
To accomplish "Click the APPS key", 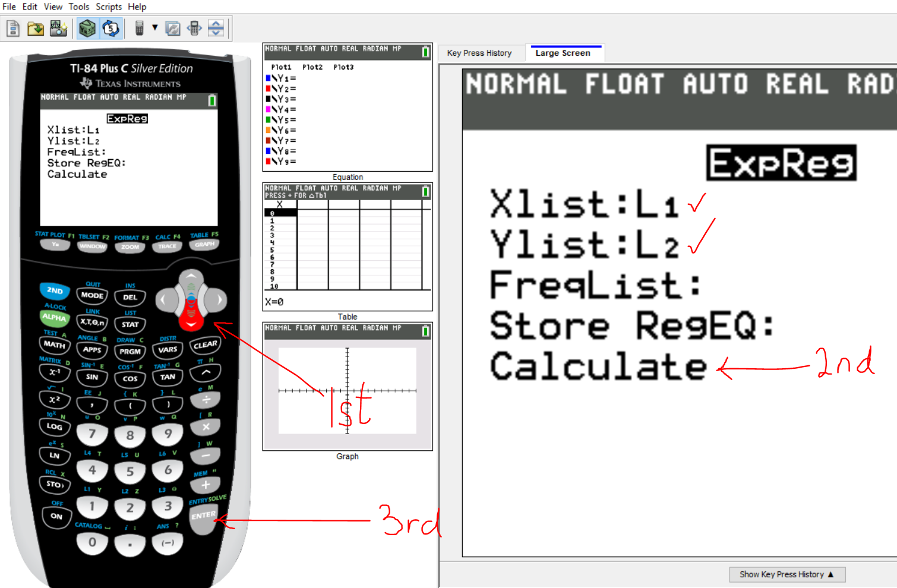I will click(92, 350).
